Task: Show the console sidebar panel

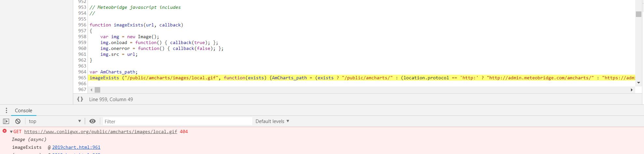Action: click(6, 121)
